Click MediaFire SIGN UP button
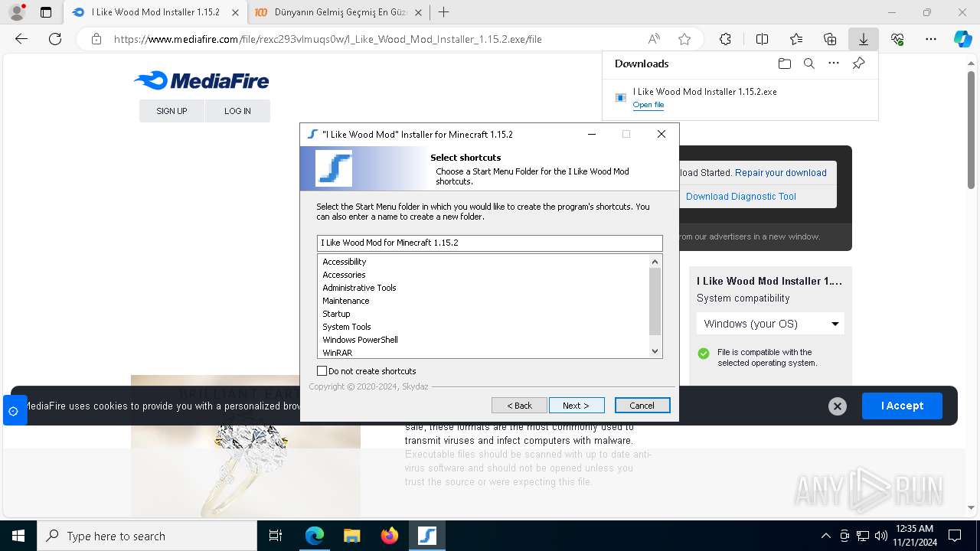This screenshot has height=551, width=980. 171,111
